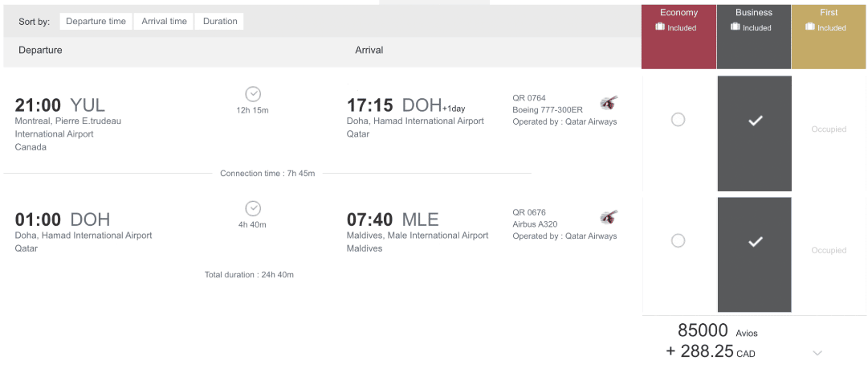Toggle Business selection for DOH to MLE flight

click(754, 241)
